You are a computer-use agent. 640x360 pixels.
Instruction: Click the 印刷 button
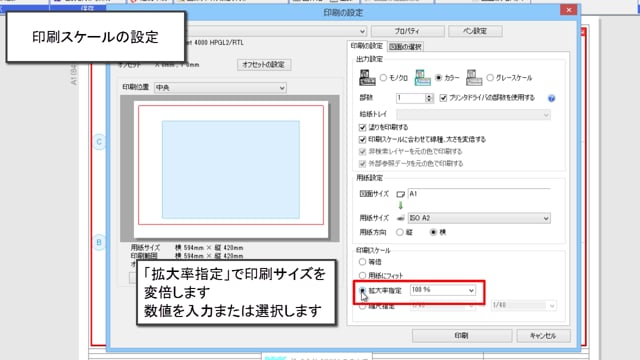[x=462, y=336]
